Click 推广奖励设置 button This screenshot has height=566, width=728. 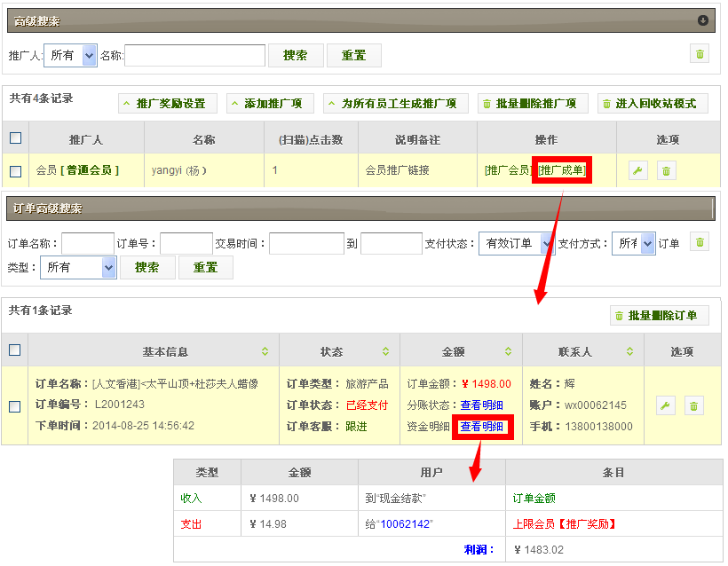168,104
